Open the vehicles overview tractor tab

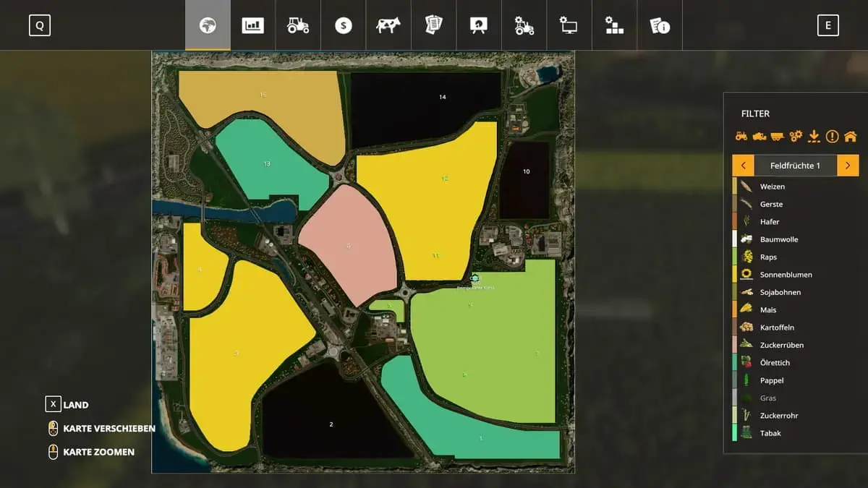point(297,25)
